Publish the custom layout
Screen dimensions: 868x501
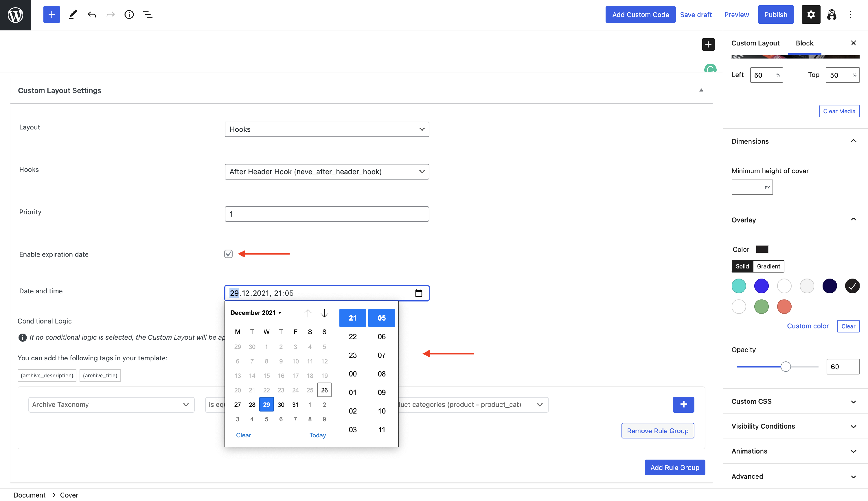pos(776,14)
